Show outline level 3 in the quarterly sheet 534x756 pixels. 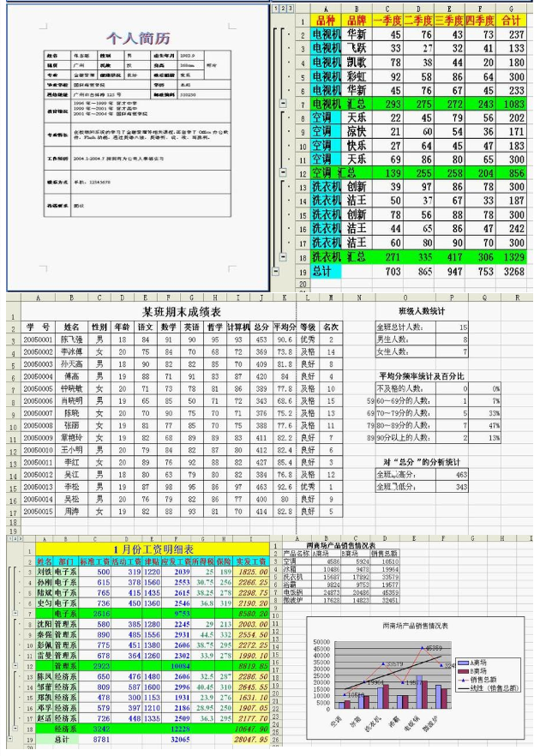[x=290, y=9]
